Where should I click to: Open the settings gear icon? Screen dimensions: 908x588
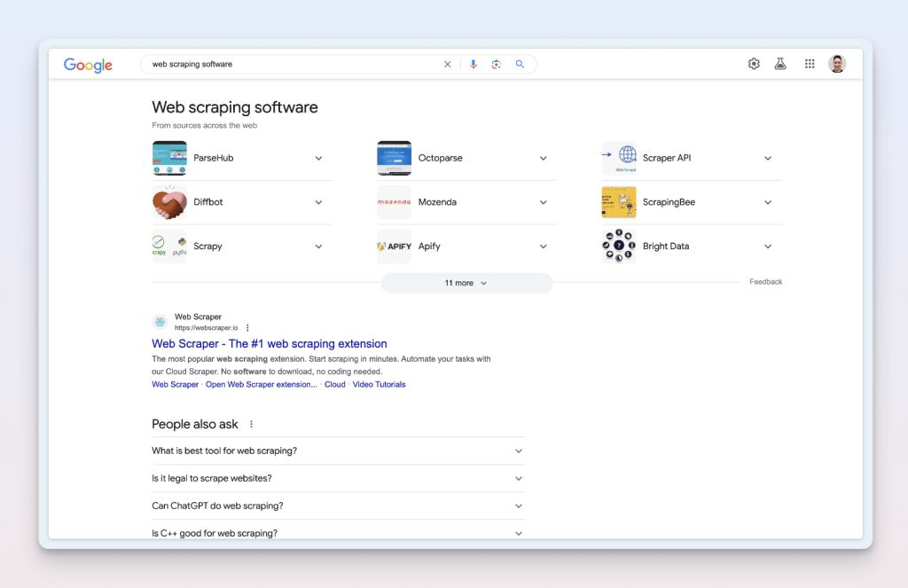tap(754, 64)
